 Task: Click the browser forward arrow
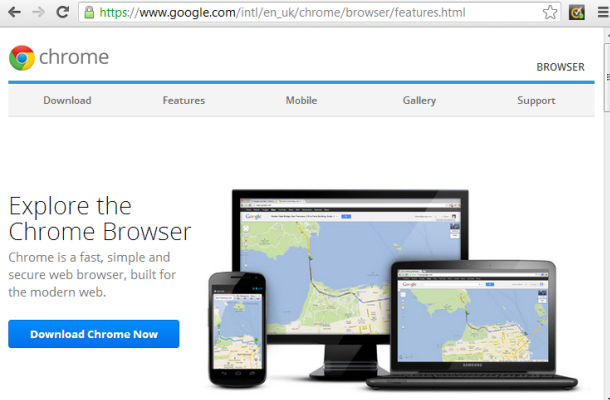38,12
